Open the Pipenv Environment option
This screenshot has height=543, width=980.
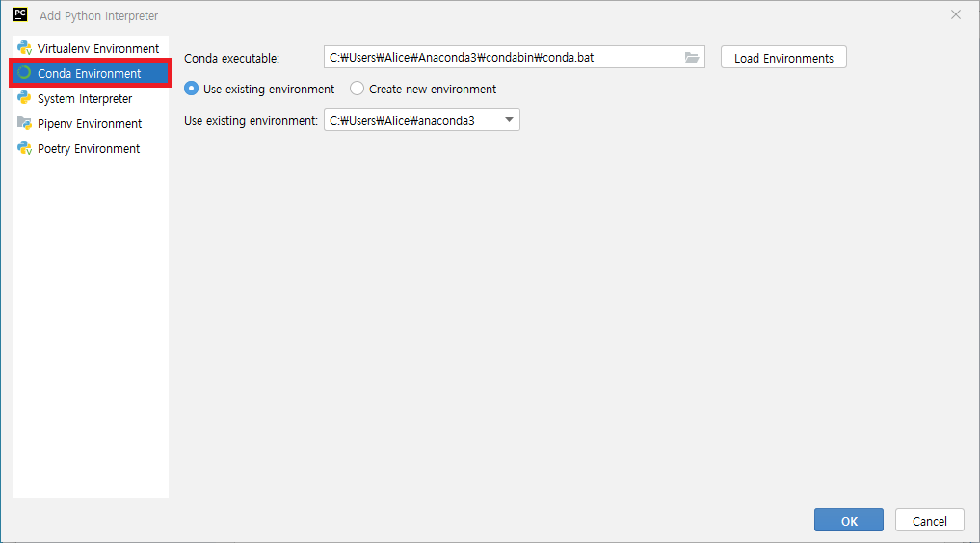(x=91, y=123)
